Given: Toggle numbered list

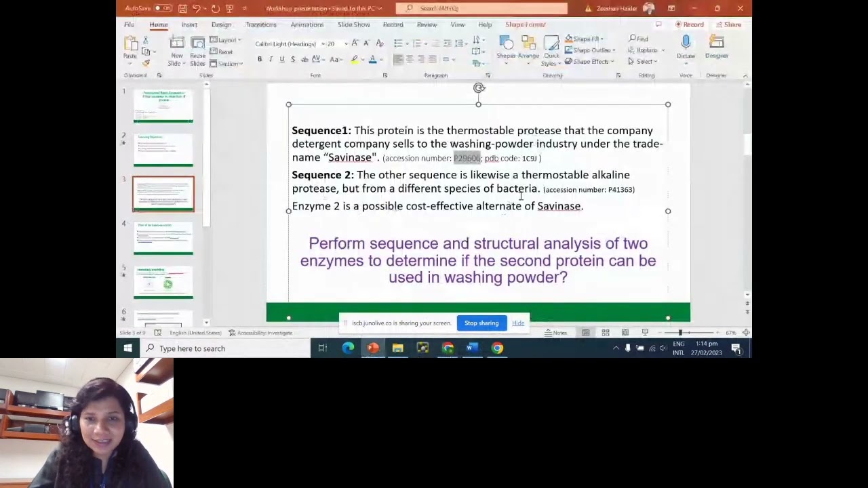Looking at the screenshot, I should [417, 43].
